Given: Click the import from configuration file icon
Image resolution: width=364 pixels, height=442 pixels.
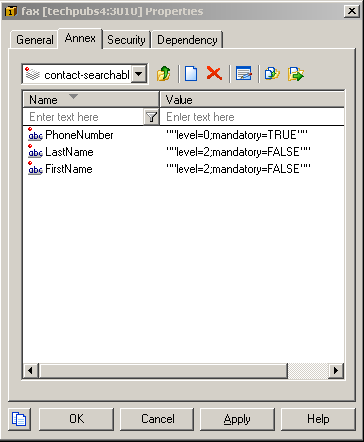Looking at the screenshot, I should pos(272,74).
